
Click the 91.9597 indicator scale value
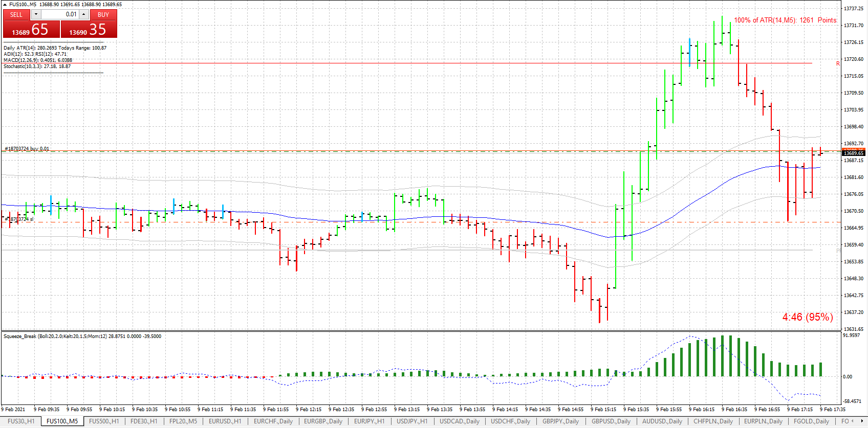[x=852, y=335]
